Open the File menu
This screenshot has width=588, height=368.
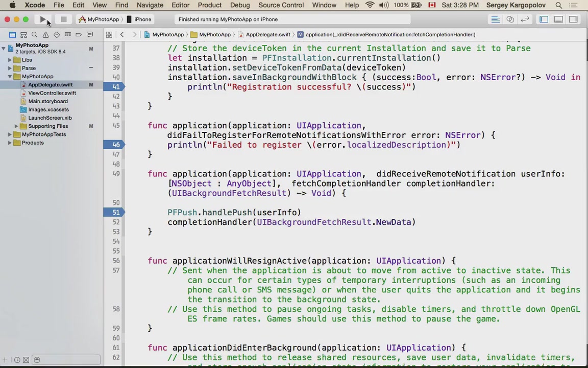pyautogui.click(x=59, y=5)
